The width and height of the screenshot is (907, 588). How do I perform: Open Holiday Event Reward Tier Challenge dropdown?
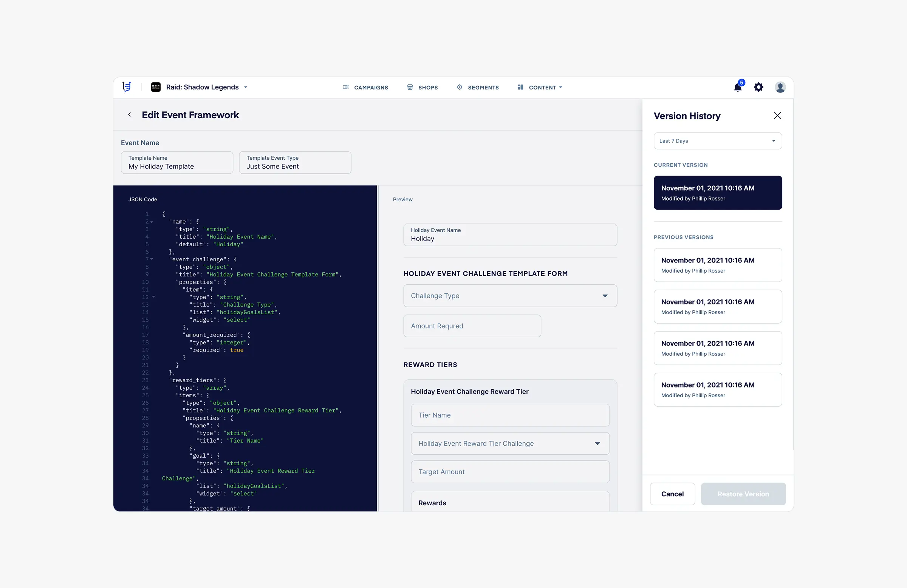tap(510, 443)
